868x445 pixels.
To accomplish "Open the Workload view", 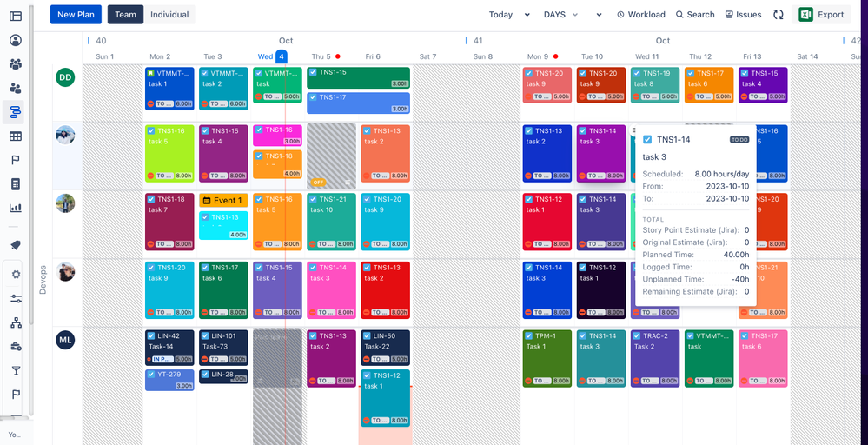I will [x=641, y=15].
